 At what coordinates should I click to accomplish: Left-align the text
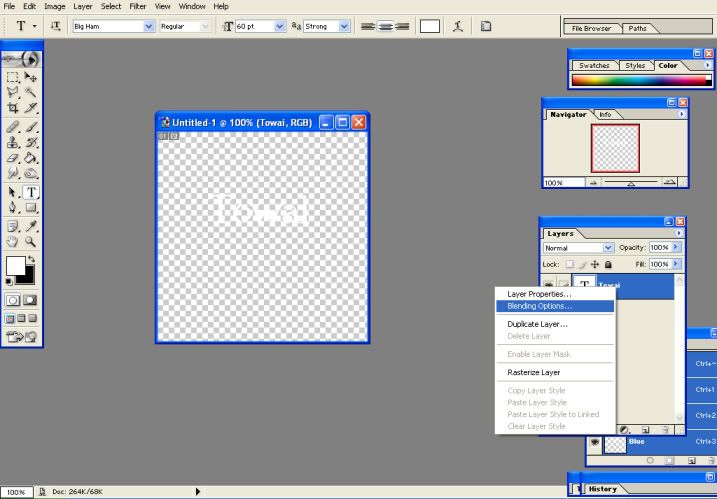[368, 27]
